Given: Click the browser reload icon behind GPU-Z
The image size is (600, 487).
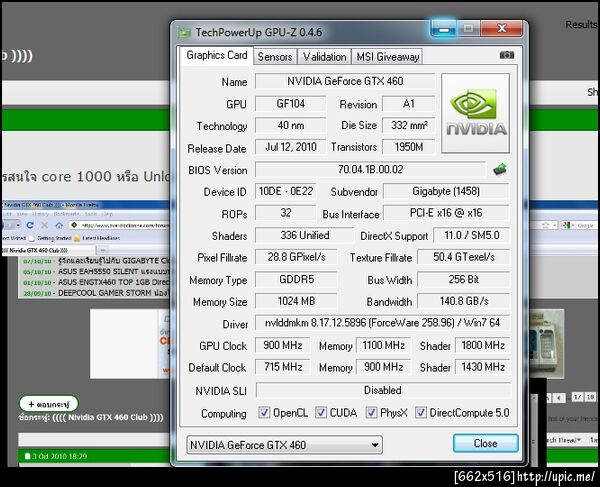Looking at the screenshot, I should 30,225.
